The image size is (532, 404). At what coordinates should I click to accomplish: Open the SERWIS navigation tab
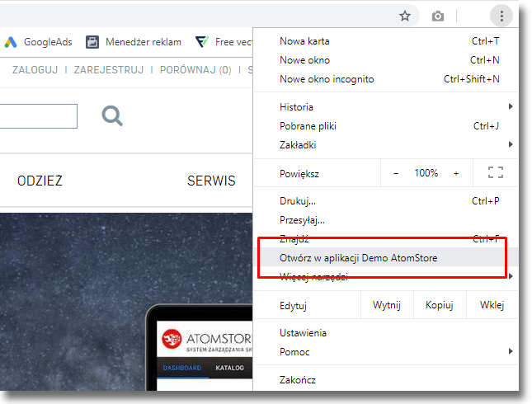[x=211, y=181]
